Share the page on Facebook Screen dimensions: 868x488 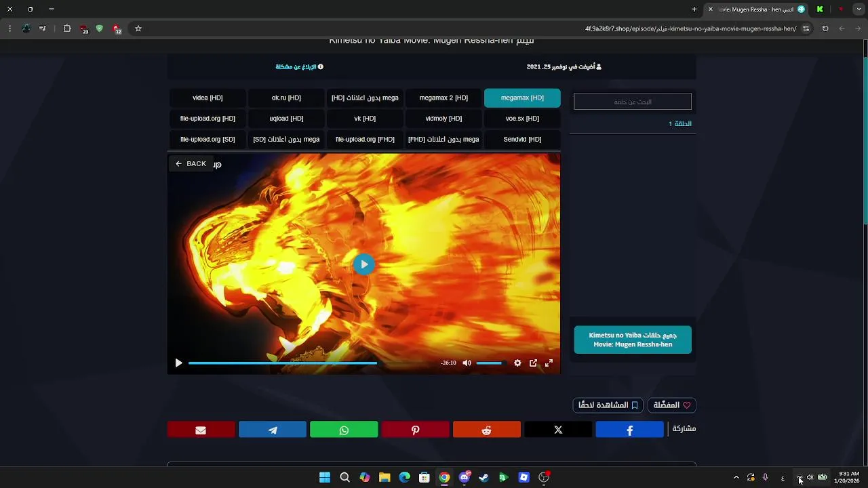click(629, 430)
